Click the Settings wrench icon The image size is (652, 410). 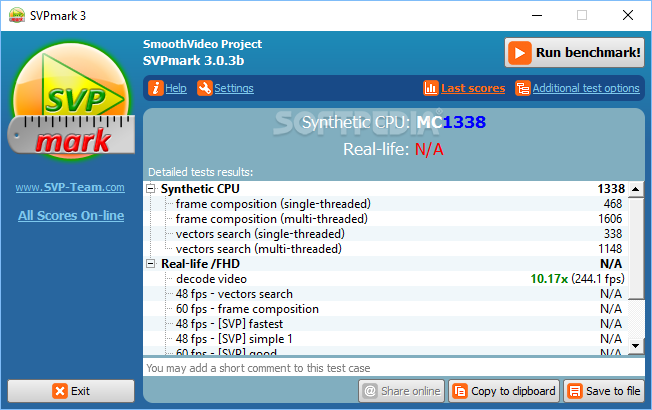coord(205,88)
